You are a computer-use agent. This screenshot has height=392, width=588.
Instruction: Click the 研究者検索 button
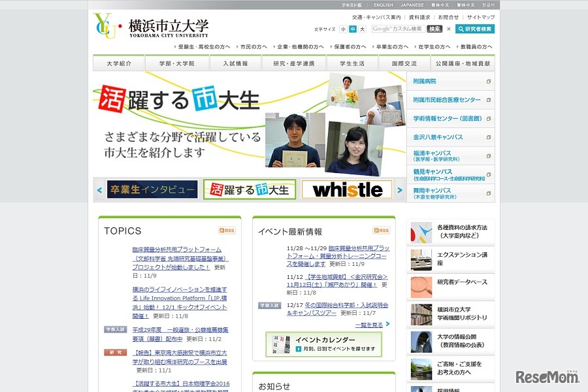coord(475,29)
